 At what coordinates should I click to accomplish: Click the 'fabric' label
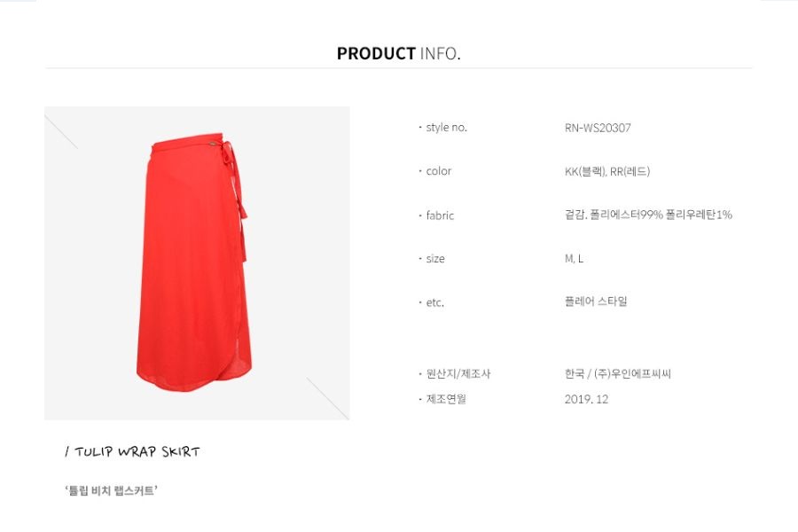tap(440, 215)
